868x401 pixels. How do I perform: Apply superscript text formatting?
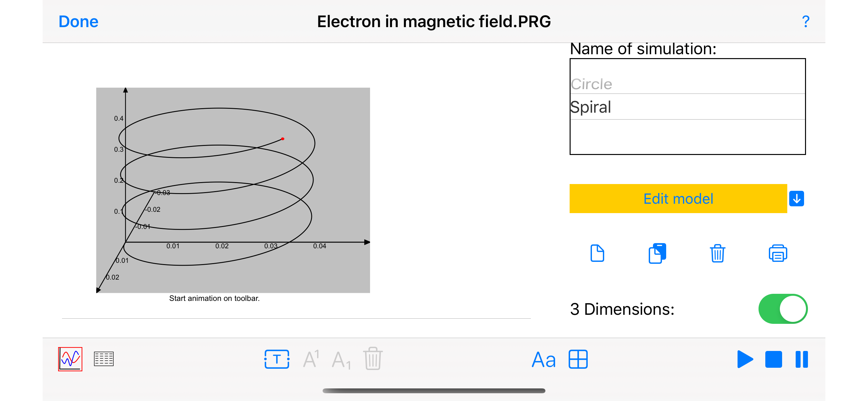[x=311, y=359]
